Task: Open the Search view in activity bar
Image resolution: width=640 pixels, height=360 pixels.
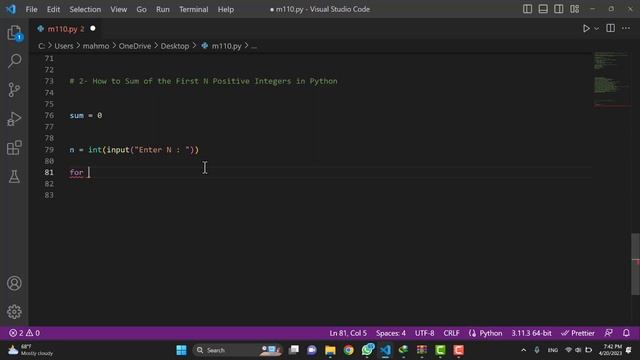Action: 14,61
